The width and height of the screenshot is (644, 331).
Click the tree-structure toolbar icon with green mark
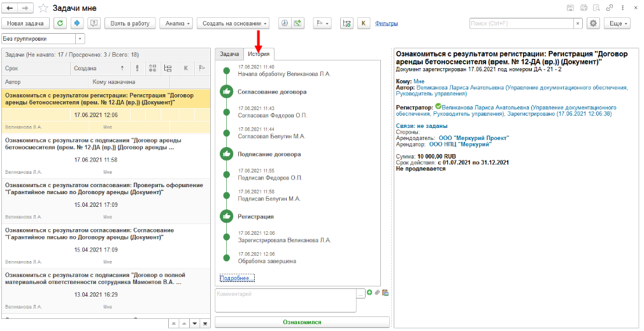[347, 24]
